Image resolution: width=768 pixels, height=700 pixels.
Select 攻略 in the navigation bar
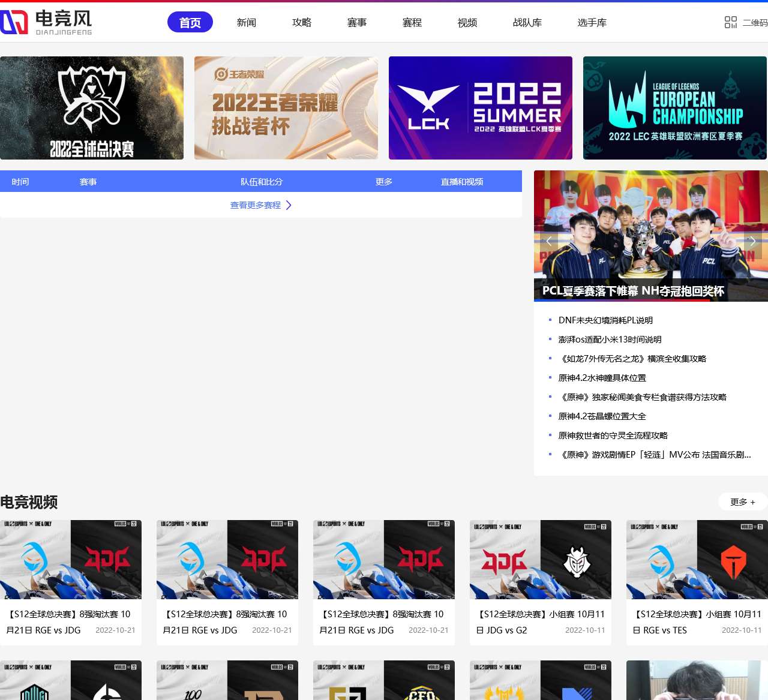click(302, 22)
